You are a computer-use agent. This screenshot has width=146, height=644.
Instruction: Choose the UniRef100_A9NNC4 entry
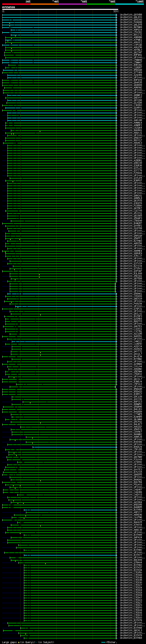[x=131, y=123]
